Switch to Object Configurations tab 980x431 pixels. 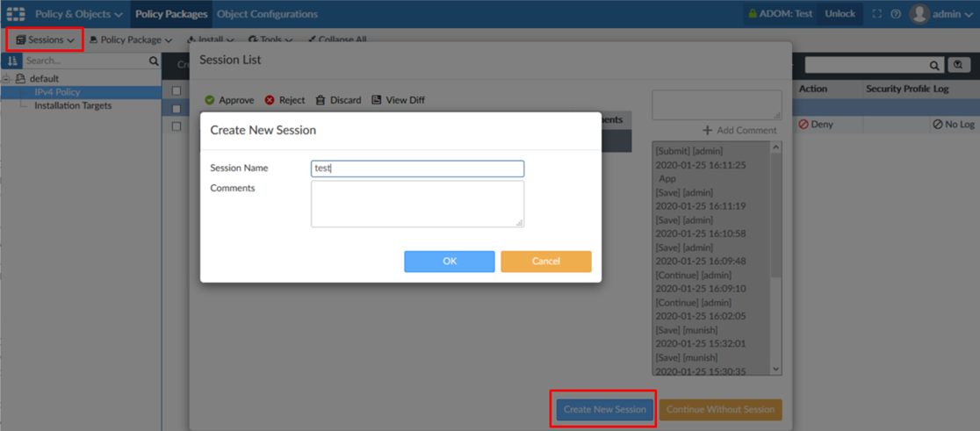267,14
